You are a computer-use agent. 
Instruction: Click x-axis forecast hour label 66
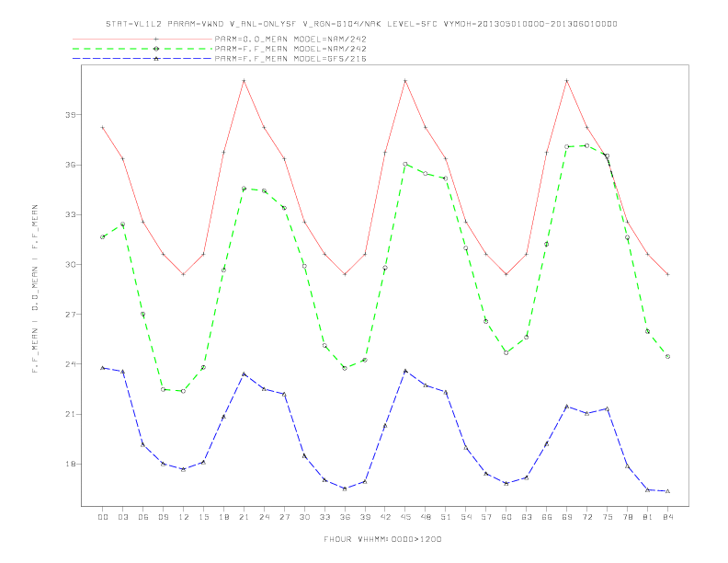coord(547,517)
